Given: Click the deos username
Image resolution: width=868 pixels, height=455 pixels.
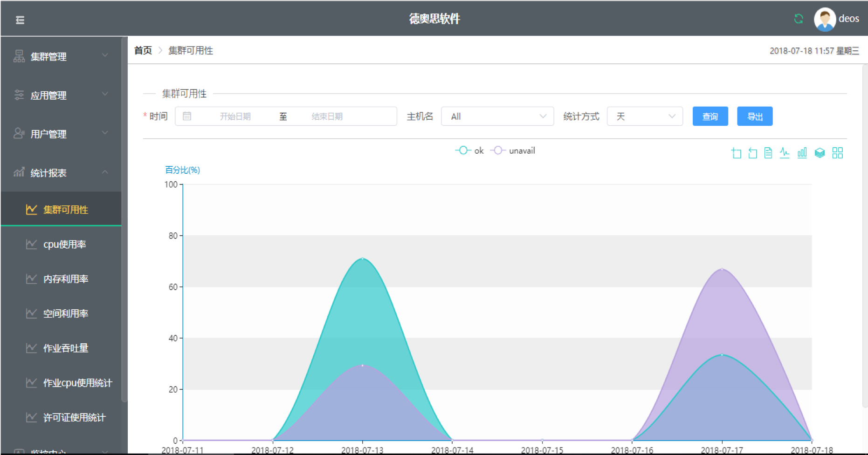Looking at the screenshot, I should point(849,19).
